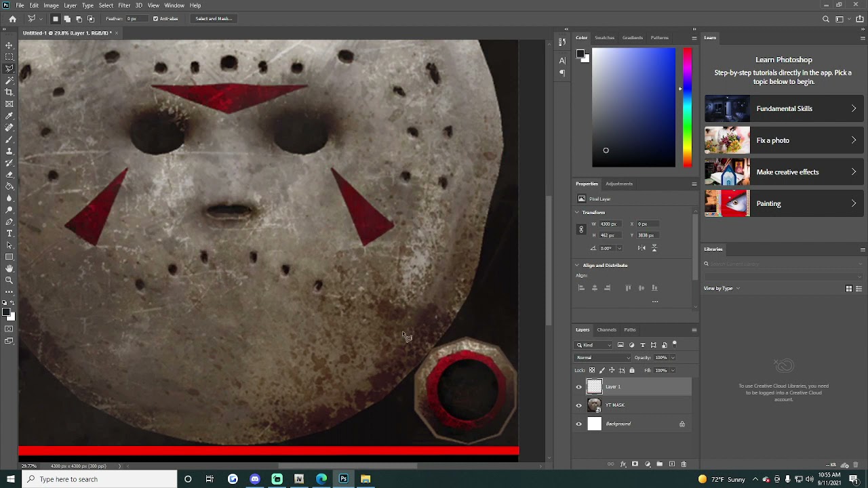Toggle visibility of Layer 1
Viewport: 868px width, 488px height.
(x=579, y=387)
